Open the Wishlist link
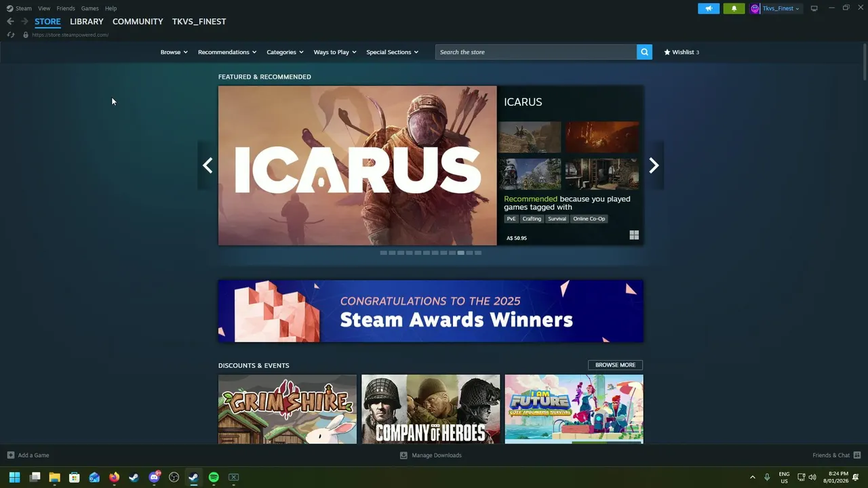Screen dimensions: 868x488 click(x=682, y=52)
